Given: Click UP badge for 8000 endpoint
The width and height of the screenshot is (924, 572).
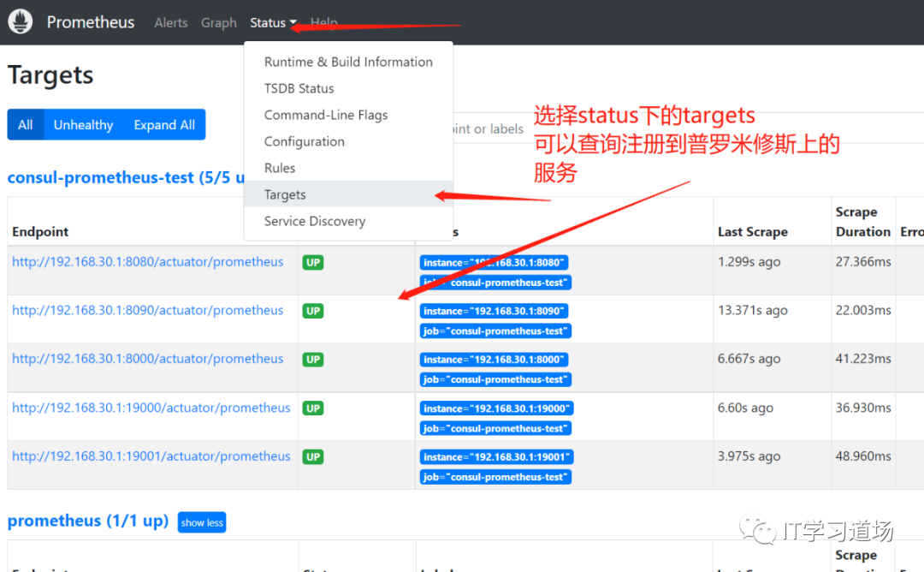Looking at the screenshot, I should pos(313,359).
